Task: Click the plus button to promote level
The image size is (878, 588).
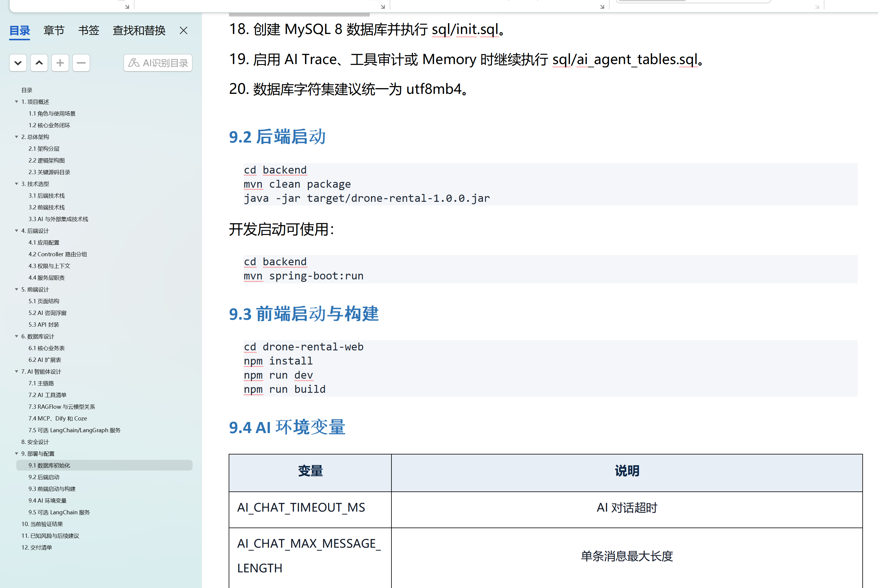Action: point(60,63)
